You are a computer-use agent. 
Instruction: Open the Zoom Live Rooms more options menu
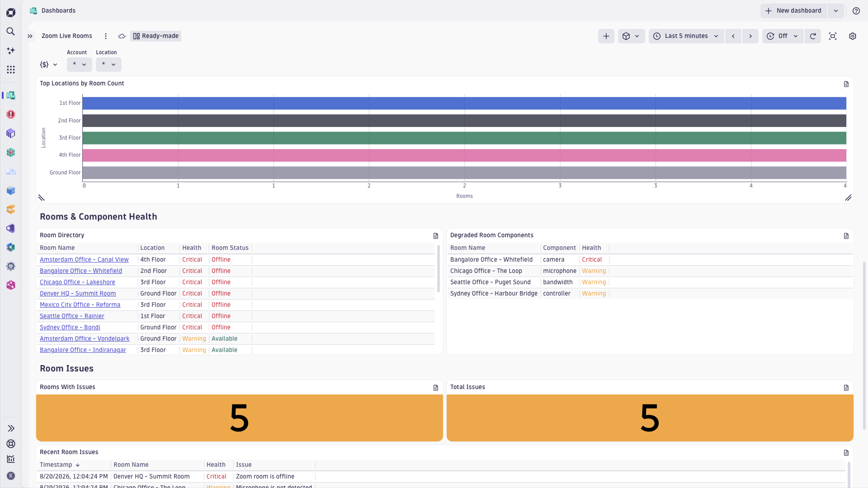106,36
